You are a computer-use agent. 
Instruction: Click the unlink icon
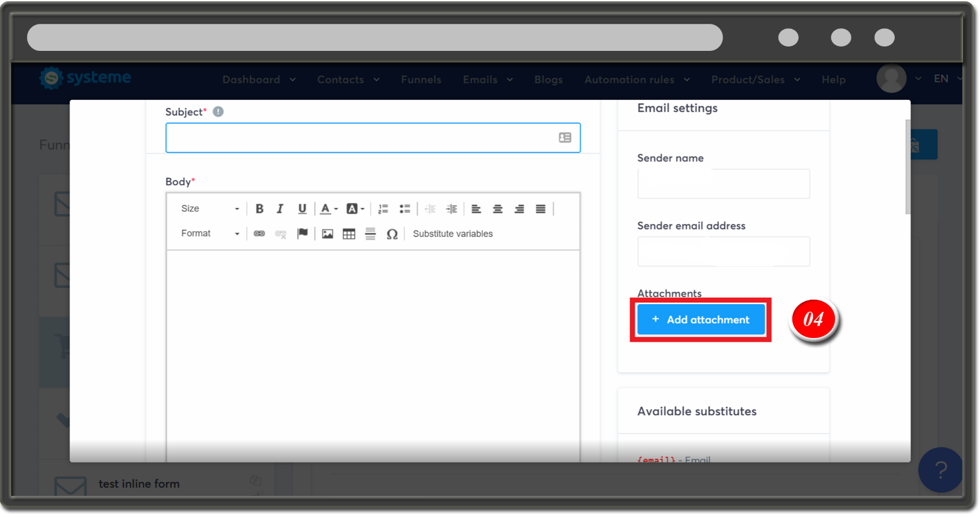tap(281, 234)
